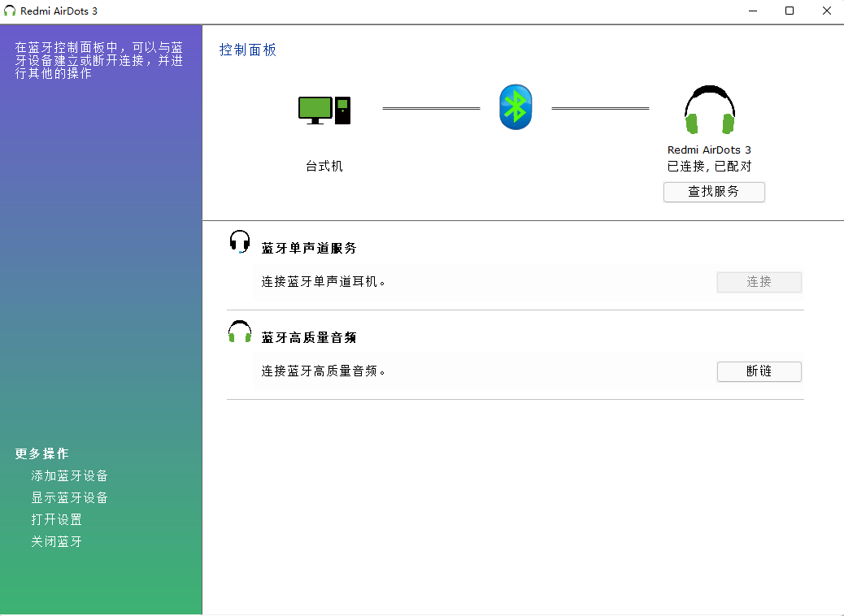This screenshot has width=844, height=616.
Task: Click the mono headset service icon
Action: coord(240,241)
